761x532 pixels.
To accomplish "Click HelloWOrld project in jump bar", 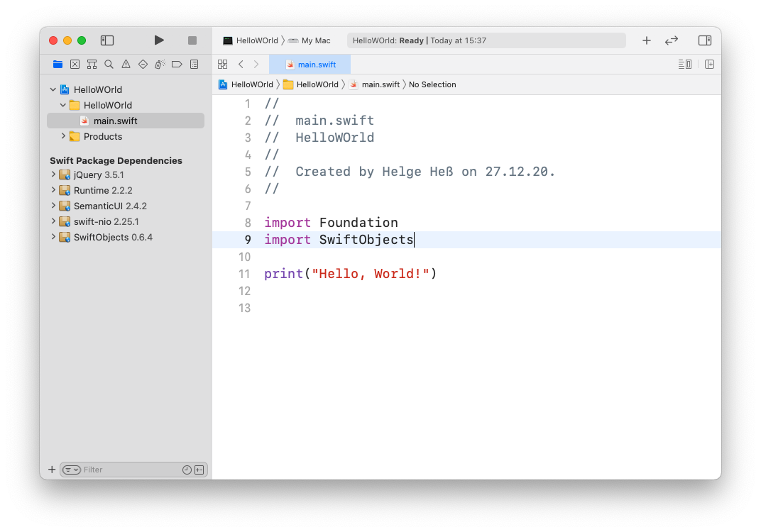I will [246, 84].
